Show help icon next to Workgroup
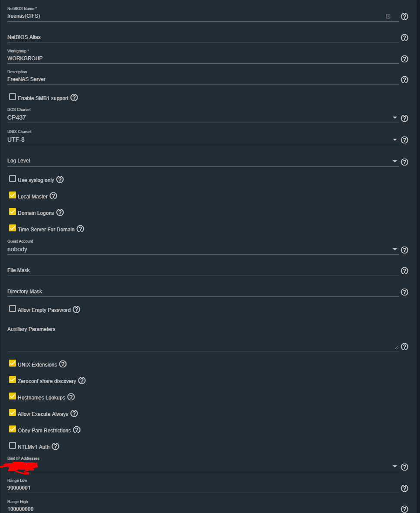 coord(404,59)
